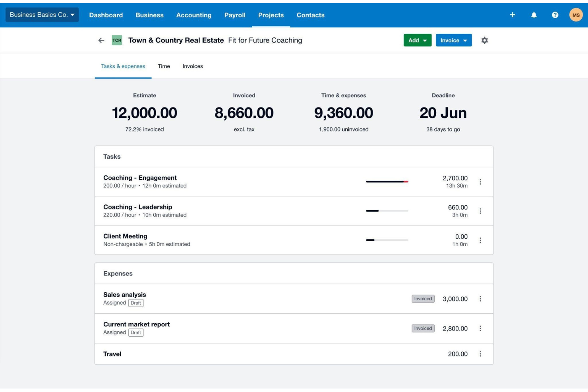Click the Draft status badge on Sales analysis
The width and height of the screenshot is (588, 392).
[137, 303]
